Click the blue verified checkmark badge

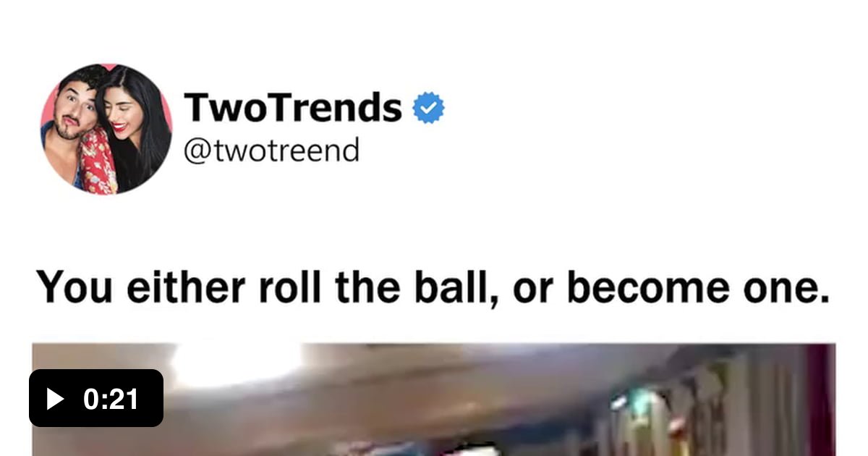point(429,108)
